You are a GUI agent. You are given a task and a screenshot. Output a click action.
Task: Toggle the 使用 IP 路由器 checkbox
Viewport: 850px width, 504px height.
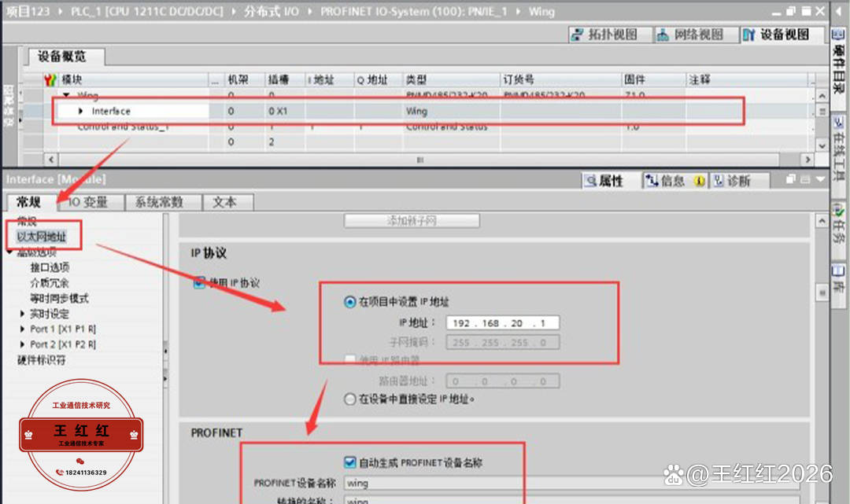[350, 360]
